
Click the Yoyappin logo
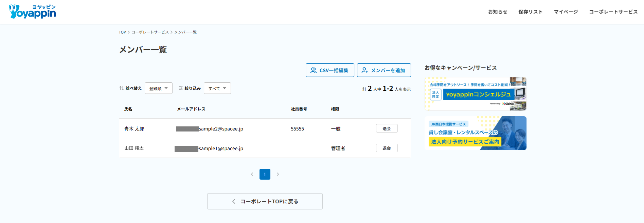(32, 12)
